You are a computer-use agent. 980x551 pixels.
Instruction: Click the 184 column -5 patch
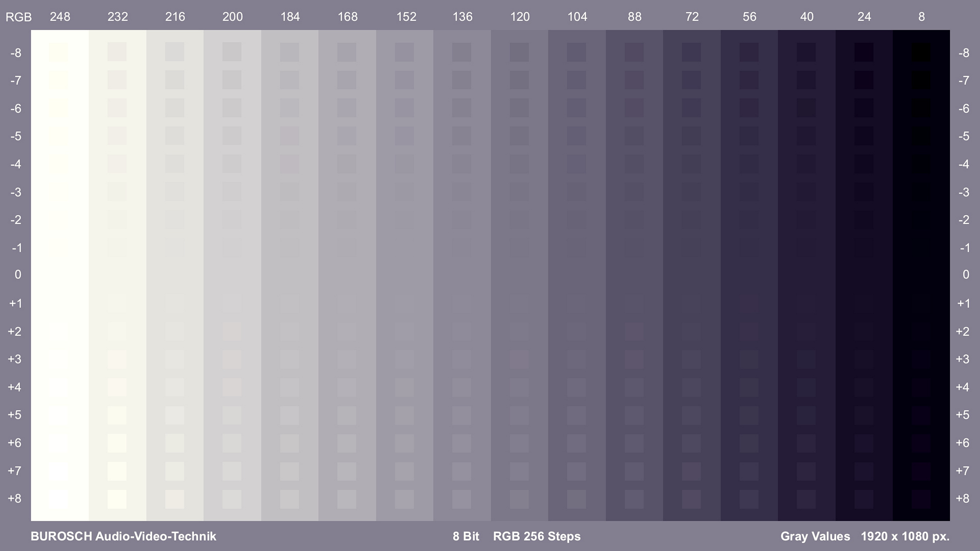289,136
